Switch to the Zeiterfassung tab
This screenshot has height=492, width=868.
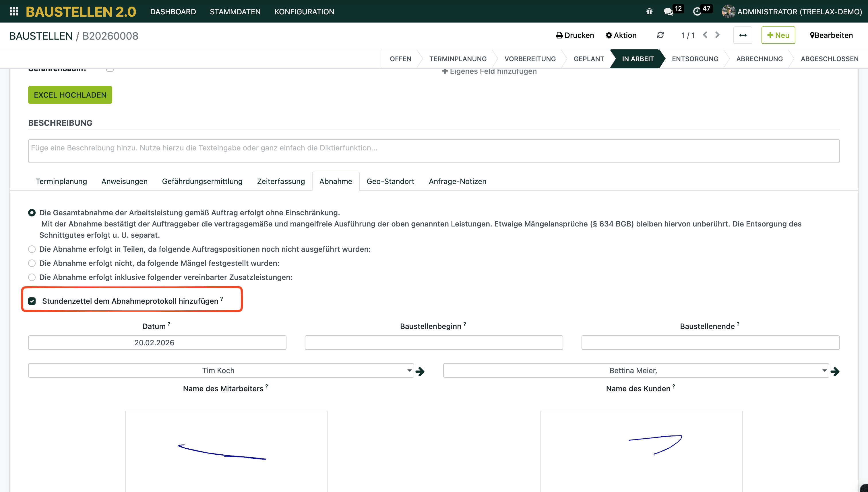281,181
